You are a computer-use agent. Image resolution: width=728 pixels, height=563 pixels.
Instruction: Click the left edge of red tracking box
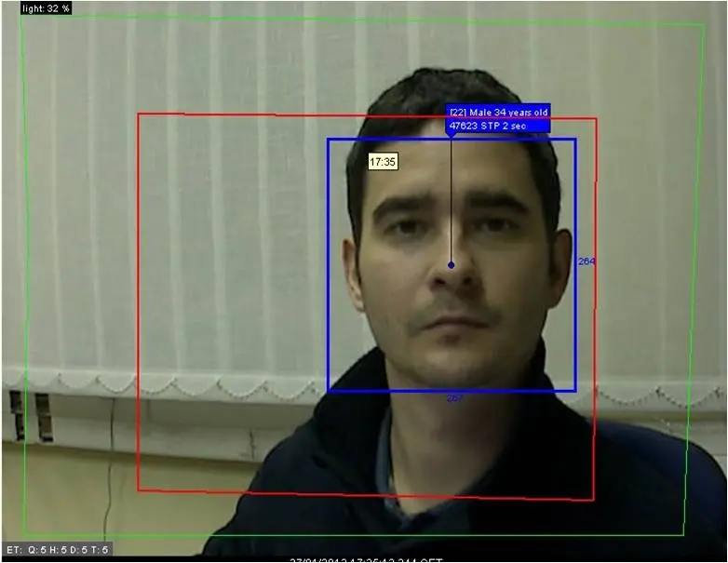pos(138,302)
